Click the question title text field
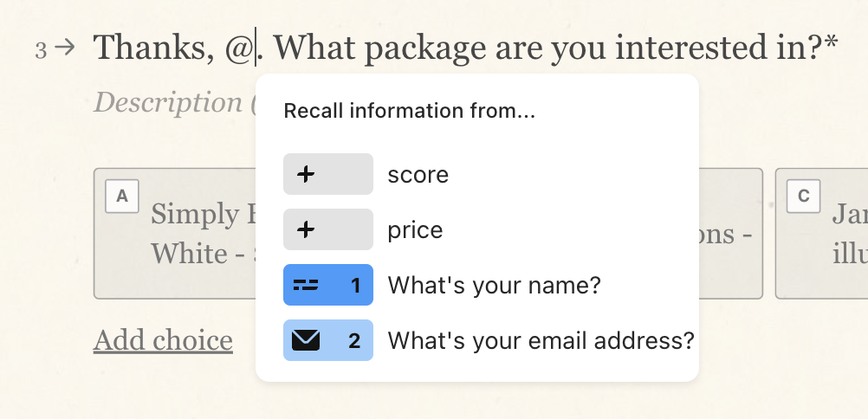 pyautogui.click(x=465, y=48)
